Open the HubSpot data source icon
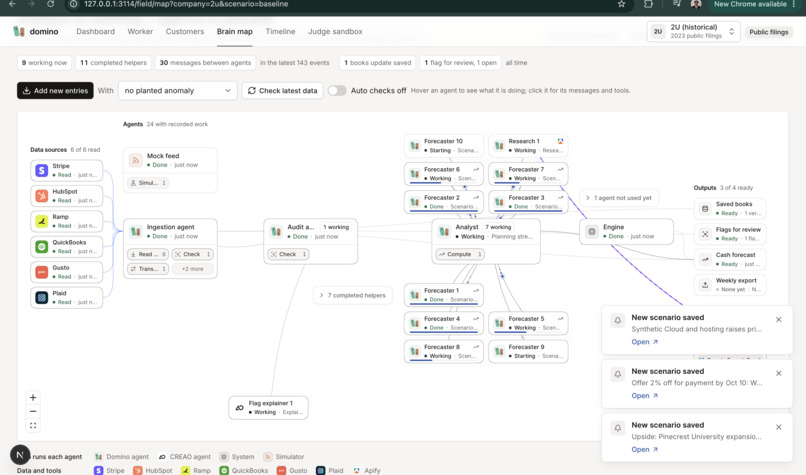This screenshot has width=806, height=475. point(42,196)
